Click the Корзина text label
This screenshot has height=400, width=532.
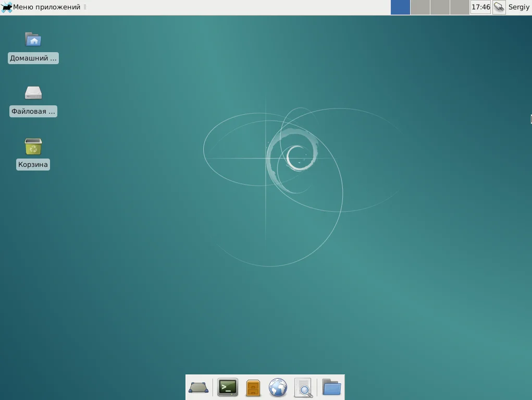click(33, 165)
